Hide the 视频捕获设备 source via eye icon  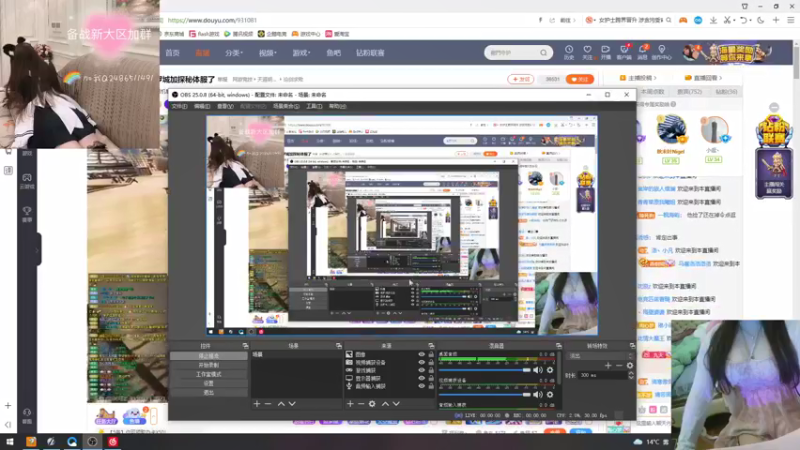[421, 362]
